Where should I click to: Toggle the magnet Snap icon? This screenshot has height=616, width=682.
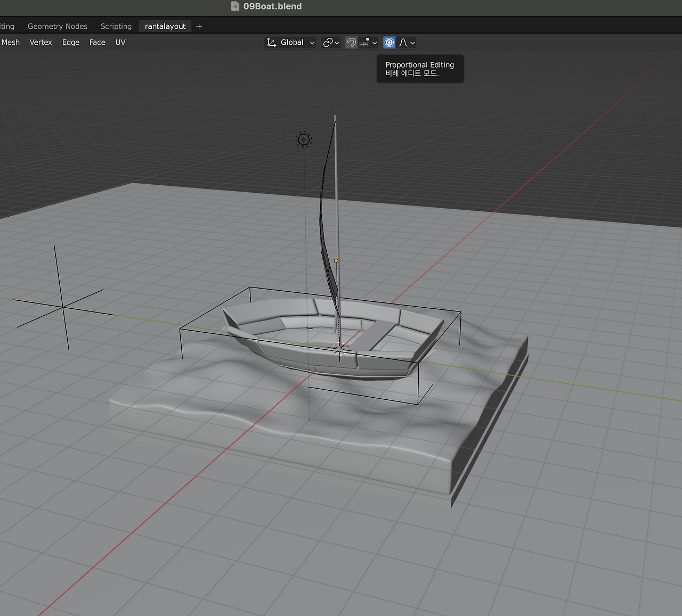coord(351,43)
